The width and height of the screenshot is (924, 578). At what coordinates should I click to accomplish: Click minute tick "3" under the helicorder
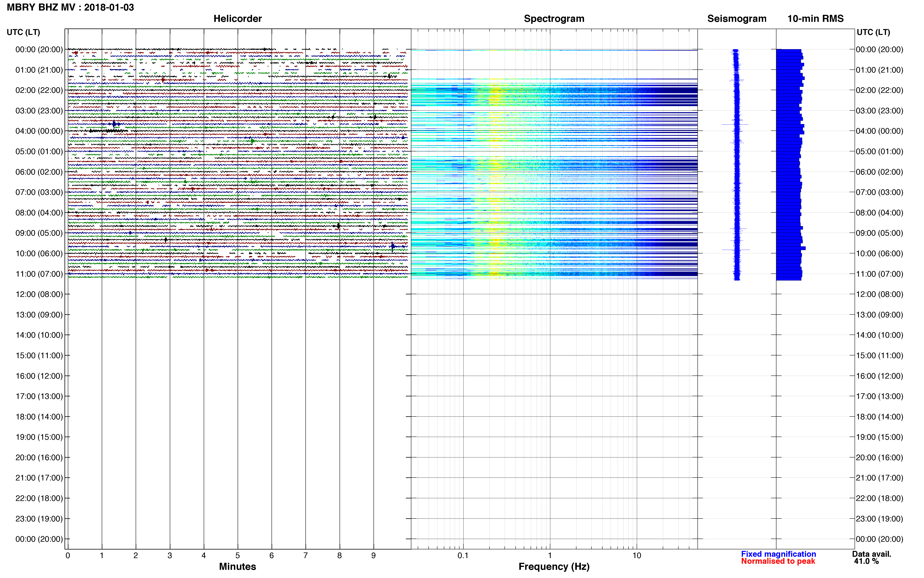click(170, 555)
